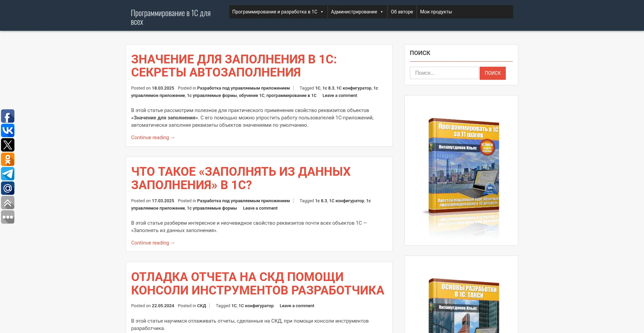Image resolution: width=644 pixels, height=333 pixels.
Task: Open post date link 18.03.2025
Action: (163, 88)
